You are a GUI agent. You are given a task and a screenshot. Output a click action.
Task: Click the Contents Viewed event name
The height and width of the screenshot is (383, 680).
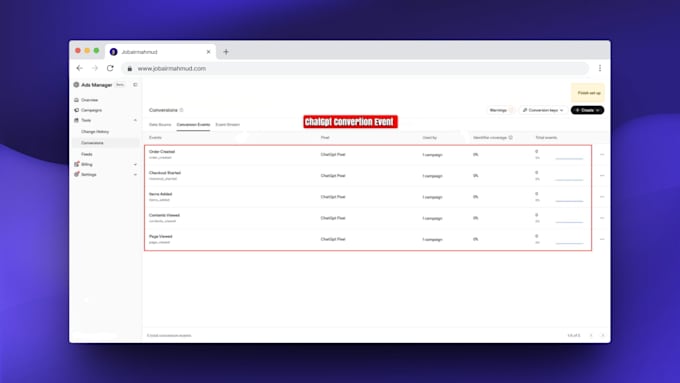(164, 216)
